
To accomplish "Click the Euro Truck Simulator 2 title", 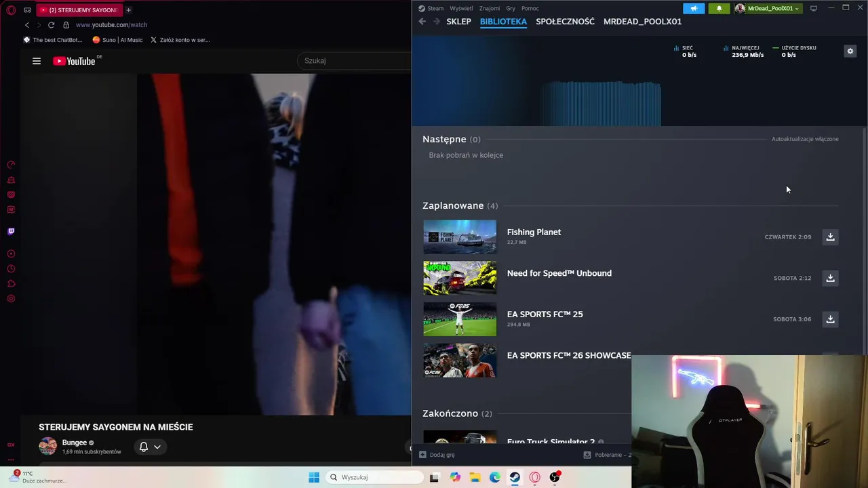I will (x=551, y=441).
